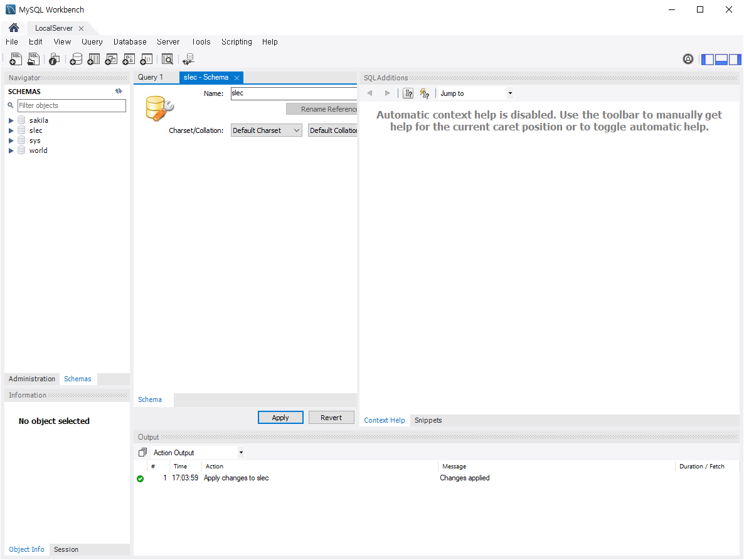Select the Schema tab at editor bottom

click(x=150, y=399)
